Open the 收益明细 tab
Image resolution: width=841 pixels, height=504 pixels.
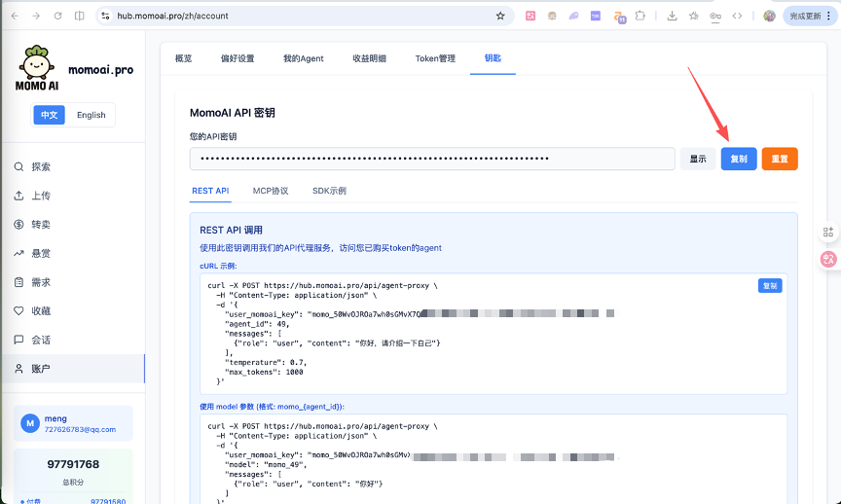pos(369,58)
